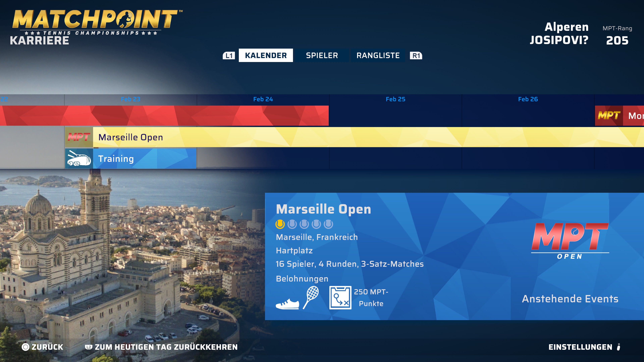Image resolution: width=644 pixels, height=362 pixels.
Task: Click the tactics board reward icon
Action: click(341, 297)
